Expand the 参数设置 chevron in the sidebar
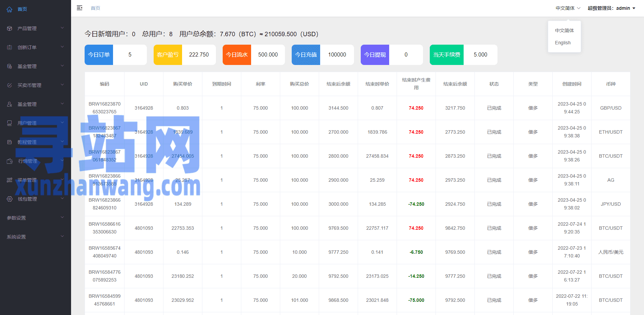 click(x=62, y=218)
